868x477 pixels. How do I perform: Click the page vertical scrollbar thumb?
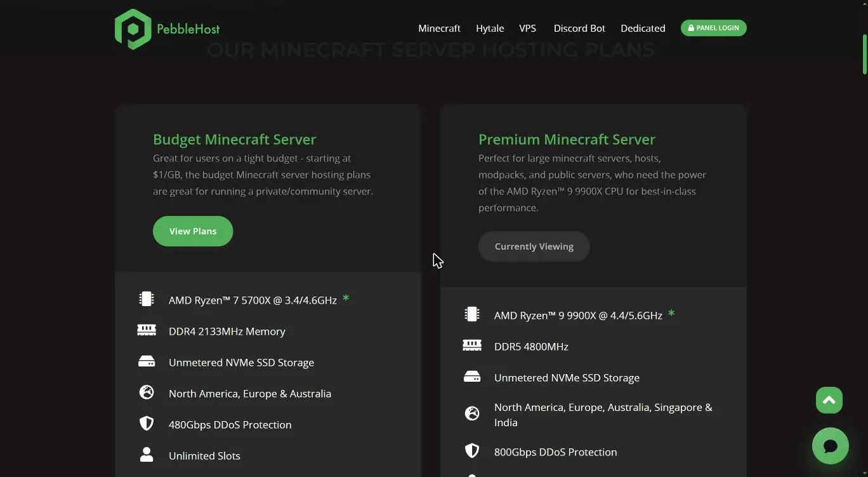[x=864, y=54]
